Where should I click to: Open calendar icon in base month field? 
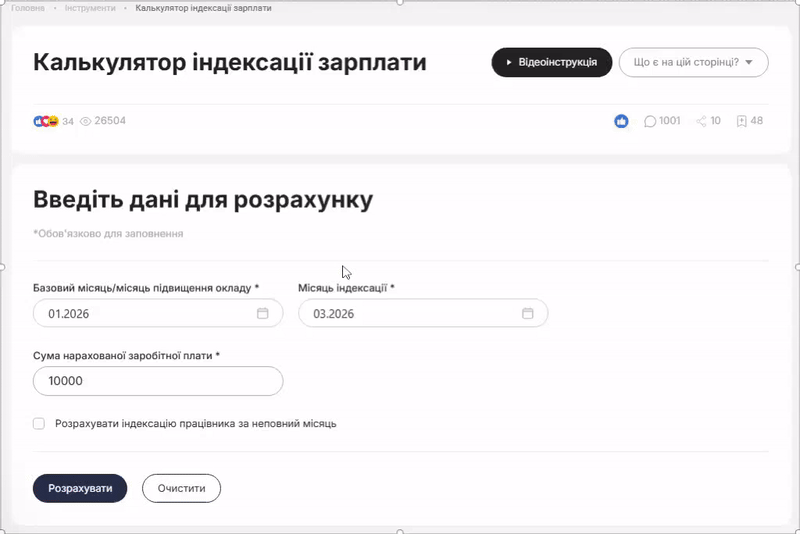tap(263, 313)
